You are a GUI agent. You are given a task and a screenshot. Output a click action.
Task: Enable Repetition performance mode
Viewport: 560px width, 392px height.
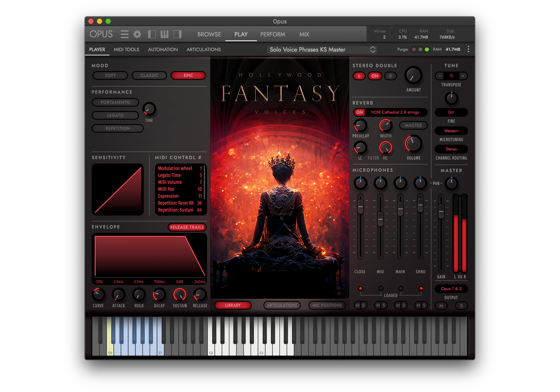pyautogui.click(x=118, y=128)
